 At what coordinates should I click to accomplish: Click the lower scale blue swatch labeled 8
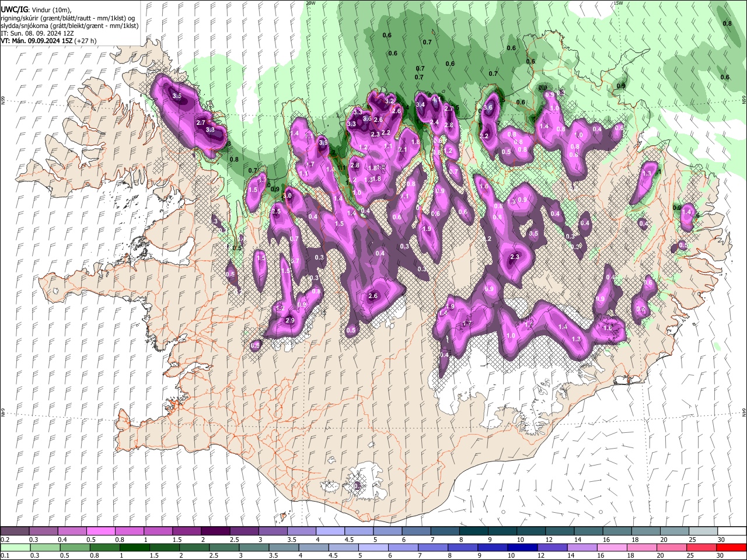[x=463, y=547]
